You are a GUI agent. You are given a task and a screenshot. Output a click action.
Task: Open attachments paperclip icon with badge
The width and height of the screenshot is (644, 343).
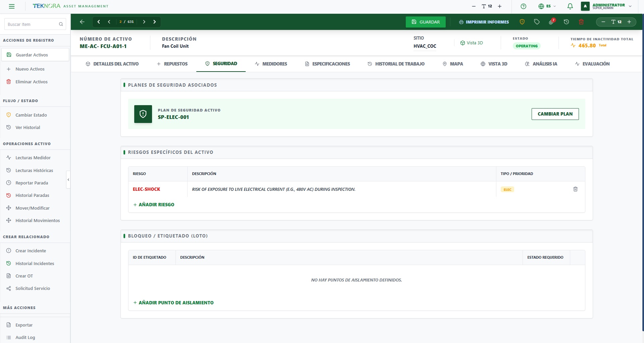[551, 22]
